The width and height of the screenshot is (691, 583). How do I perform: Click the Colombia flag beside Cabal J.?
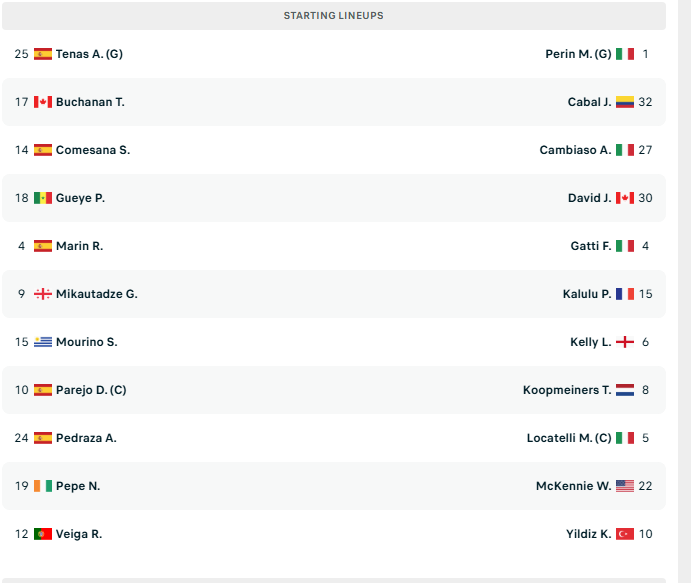[625, 102]
